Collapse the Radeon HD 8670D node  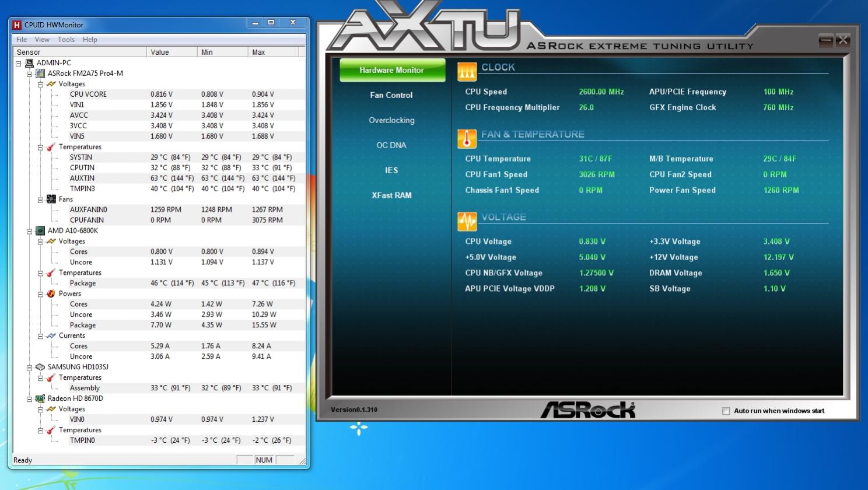point(29,399)
